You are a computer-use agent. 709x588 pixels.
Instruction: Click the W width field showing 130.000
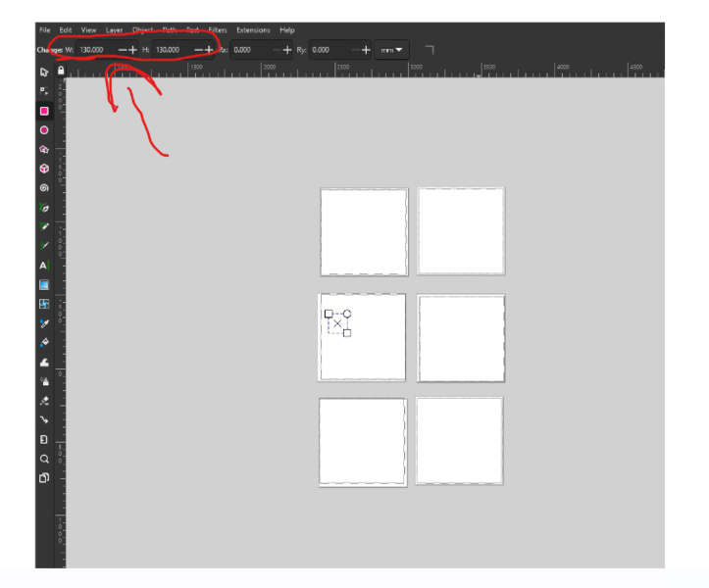coord(96,50)
